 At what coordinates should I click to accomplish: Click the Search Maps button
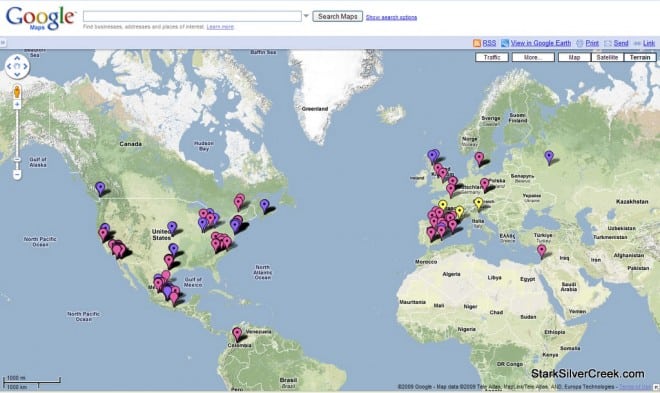click(x=338, y=16)
